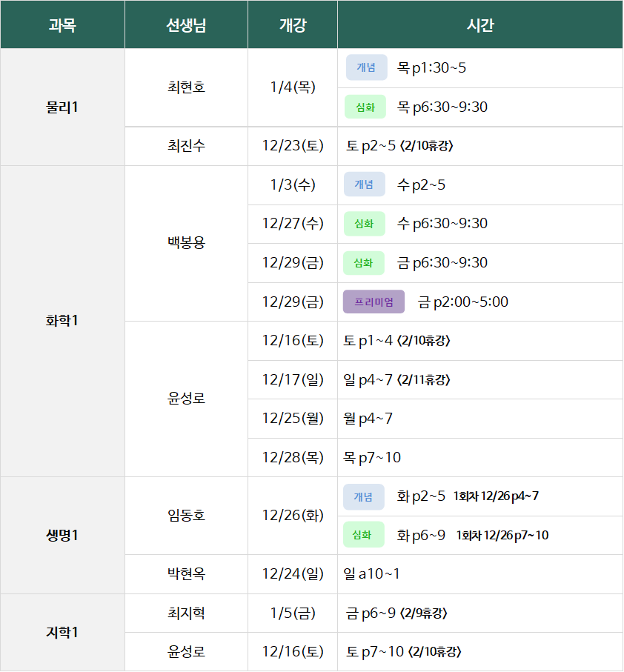
Task: Select the 심화 badge beside 화 p6~9
Action: (363, 535)
